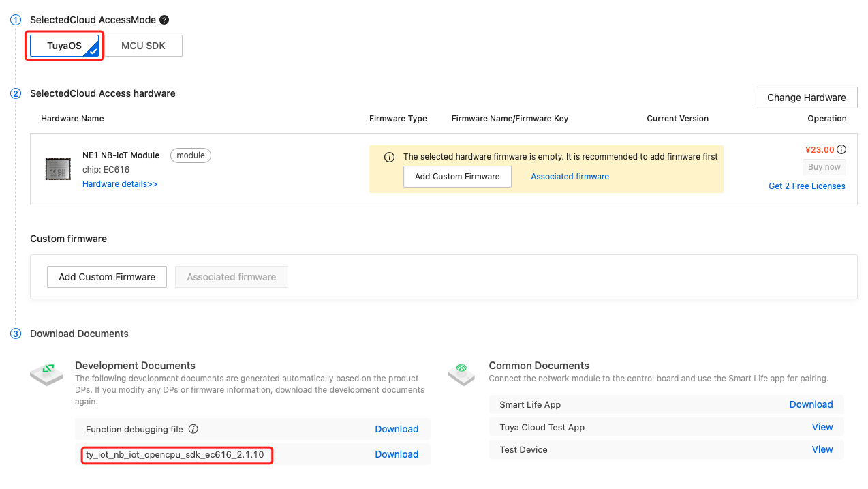This screenshot has height=489, width=868.
Task: Click the Development Documents green box icon
Action: point(47,373)
